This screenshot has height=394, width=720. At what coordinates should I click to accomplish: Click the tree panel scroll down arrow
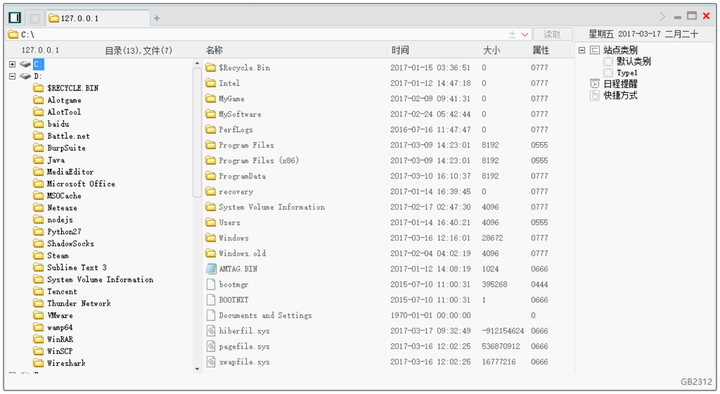click(197, 369)
